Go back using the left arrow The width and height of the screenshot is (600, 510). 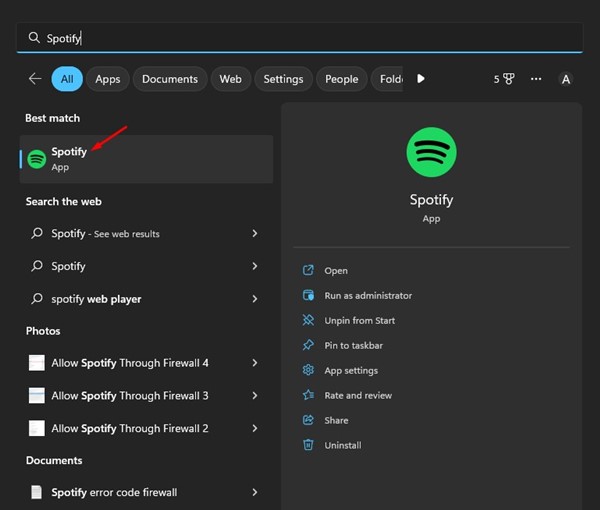(x=35, y=79)
